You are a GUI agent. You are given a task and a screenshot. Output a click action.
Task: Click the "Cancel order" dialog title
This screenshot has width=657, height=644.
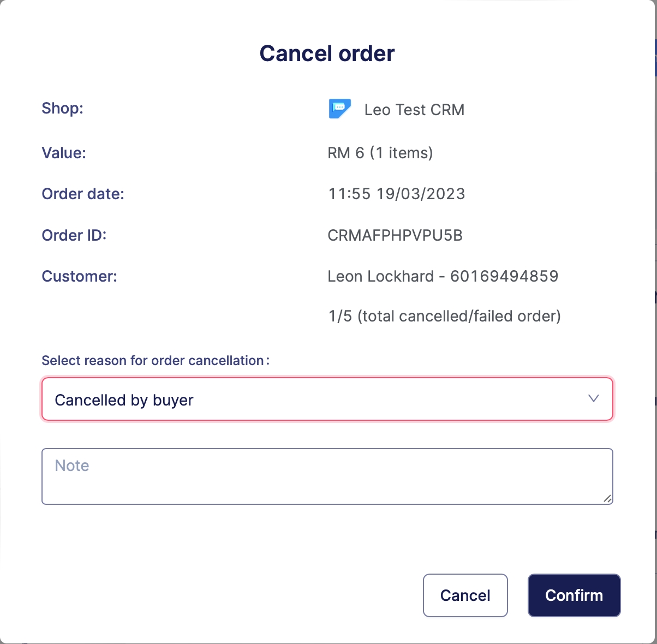pos(327,53)
